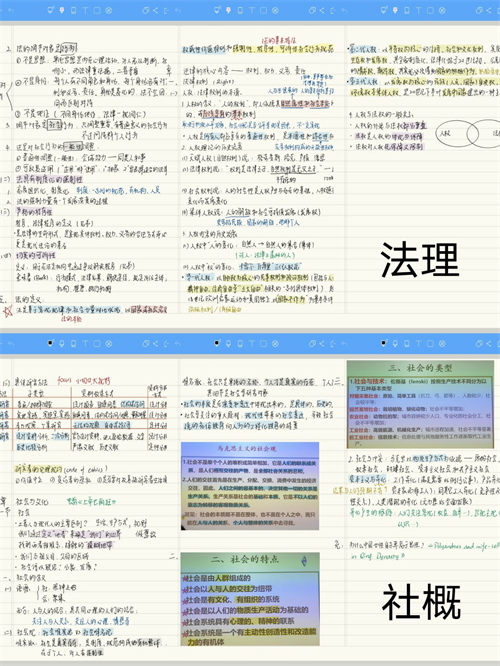Select the highlighter in top-middle note toolbar
This screenshot has height=666, width=500.
coord(229,10)
